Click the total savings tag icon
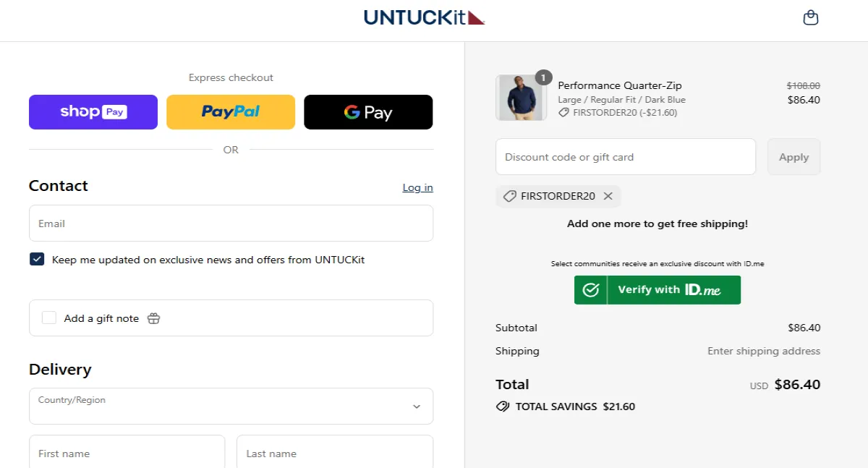The width and height of the screenshot is (868, 468). pyautogui.click(x=503, y=407)
